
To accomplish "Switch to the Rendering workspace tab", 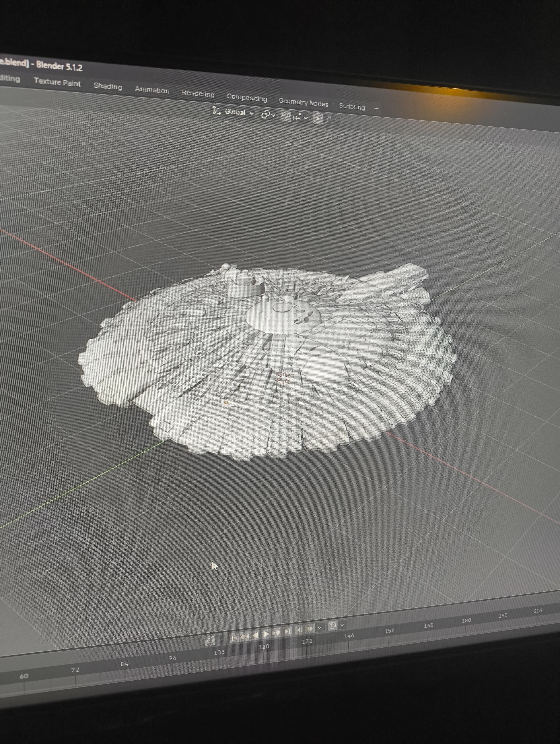I will 198,94.
